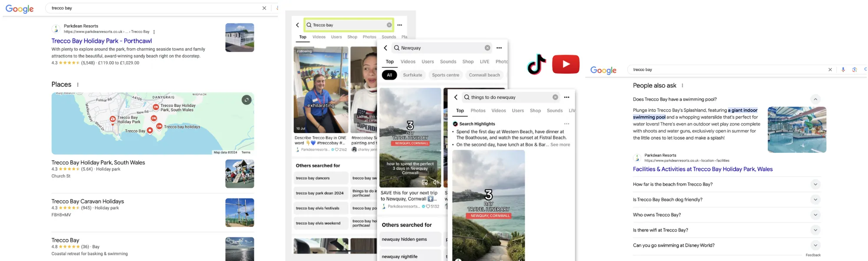Open 'Trecco Bay Holiday Park - Porthcawl' link
The height and width of the screenshot is (261, 868).
[102, 41]
